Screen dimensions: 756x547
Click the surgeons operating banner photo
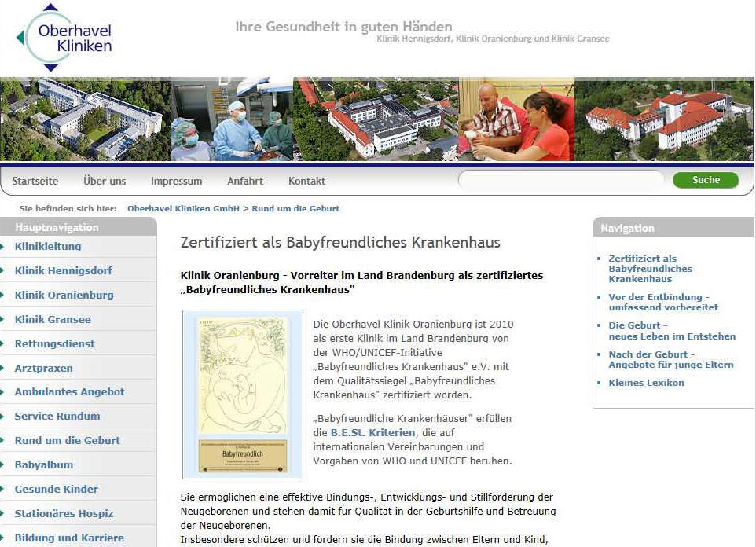point(232,119)
